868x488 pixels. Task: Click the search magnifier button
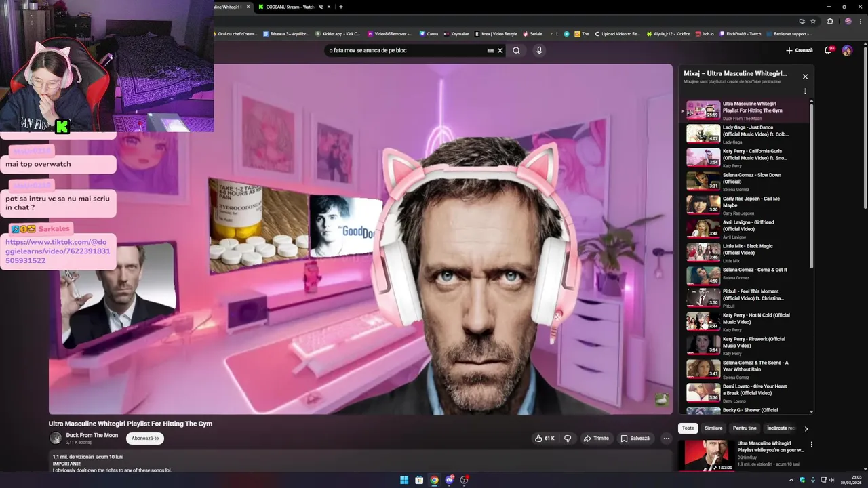click(516, 50)
